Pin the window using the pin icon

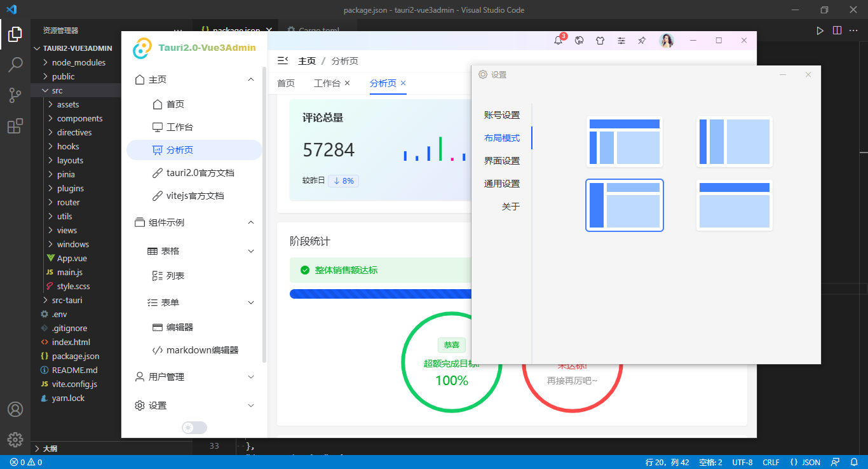coord(642,39)
